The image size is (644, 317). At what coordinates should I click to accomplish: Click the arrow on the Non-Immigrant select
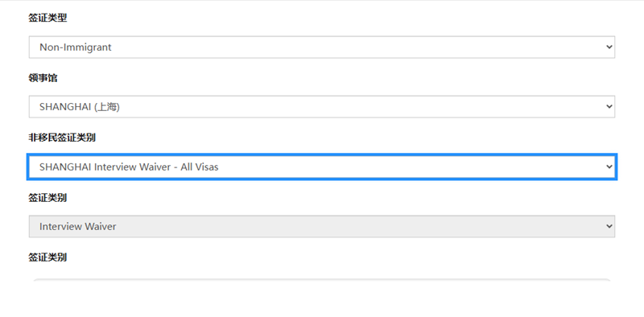tap(609, 47)
